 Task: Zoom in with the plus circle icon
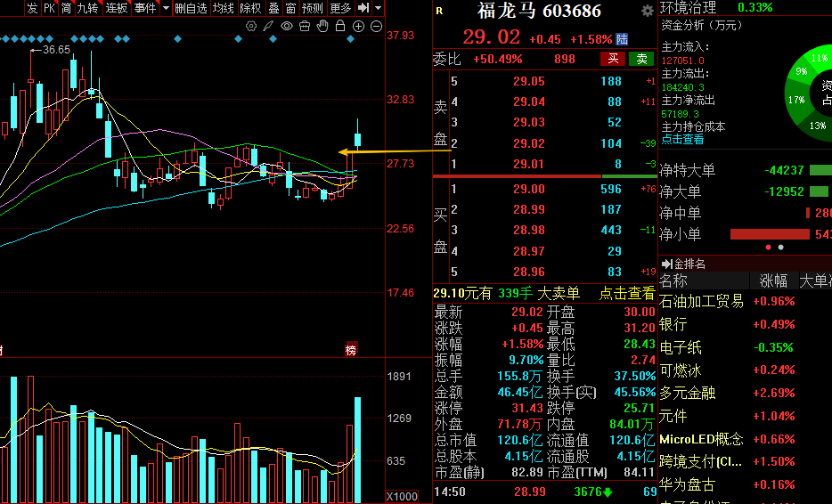click(x=359, y=26)
